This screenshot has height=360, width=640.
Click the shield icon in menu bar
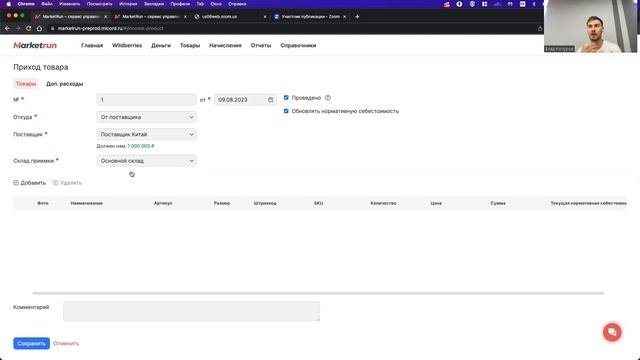472,4
